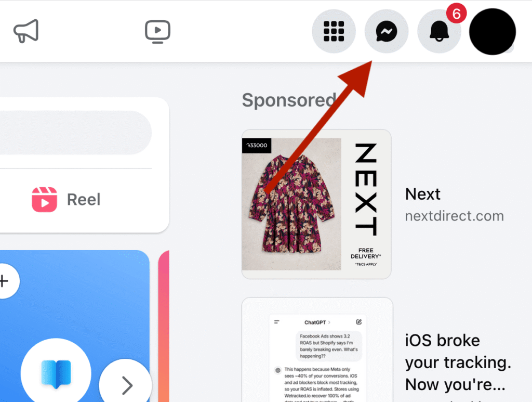The width and height of the screenshot is (532, 402).
Task: Click the Reel camera icon
Action: click(45, 200)
